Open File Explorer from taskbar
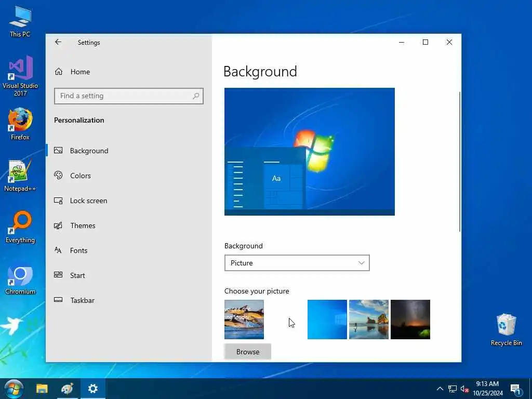532x399 pixels. [42, 389]
